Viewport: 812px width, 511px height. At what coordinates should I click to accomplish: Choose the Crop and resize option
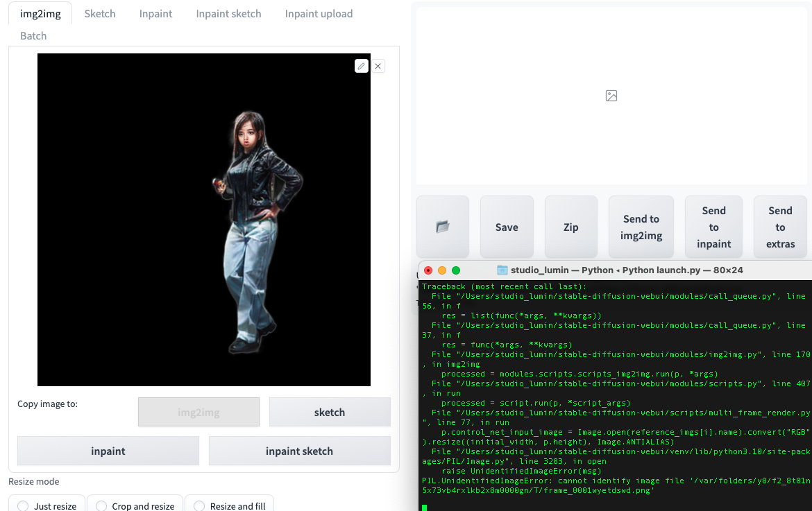[135, 505]
